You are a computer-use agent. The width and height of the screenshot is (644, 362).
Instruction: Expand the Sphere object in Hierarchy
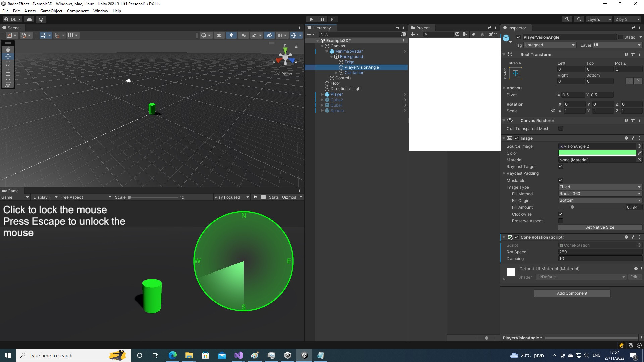pyautogui.click(x=322, y=111)
